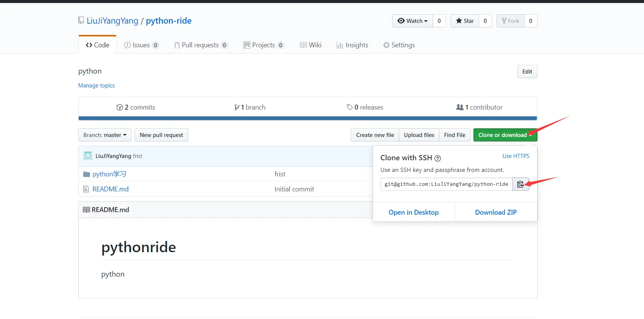Screen dimensions: 644x319
Task: View the 2 commits
Action: click(136, 107)
